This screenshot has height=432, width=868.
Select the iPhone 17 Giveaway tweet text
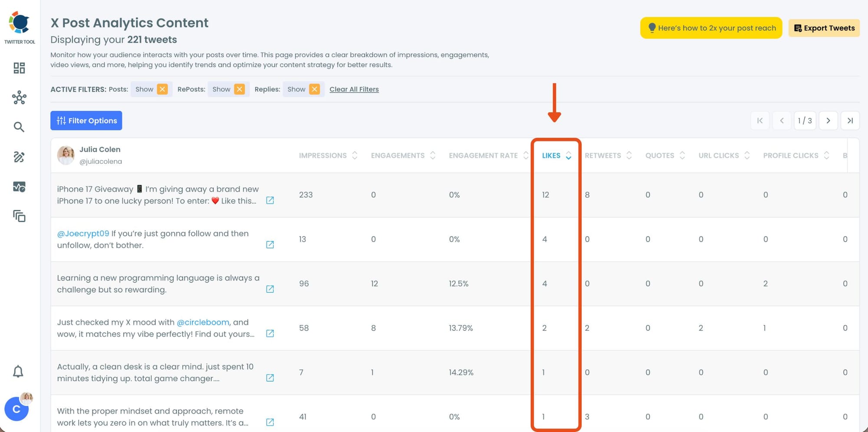(x=158, y=195)
